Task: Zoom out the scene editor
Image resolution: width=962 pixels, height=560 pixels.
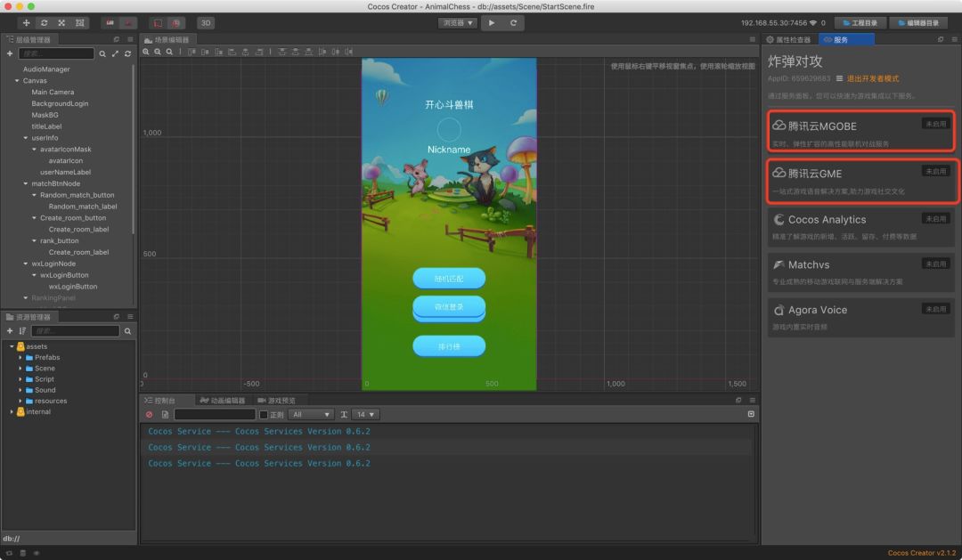Action: [158, 52]
